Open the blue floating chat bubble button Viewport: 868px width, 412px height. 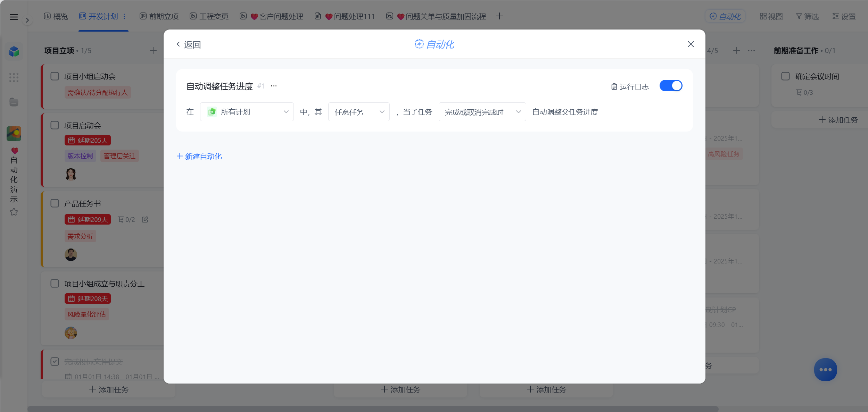tap(825, 369)
